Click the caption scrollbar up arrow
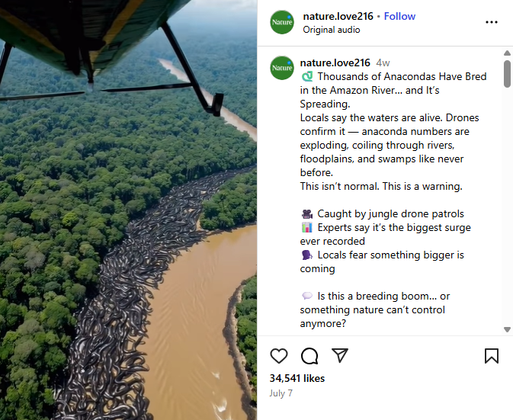Image resolution: width=513 pixels, height=420 pixels. coord(507,53)
